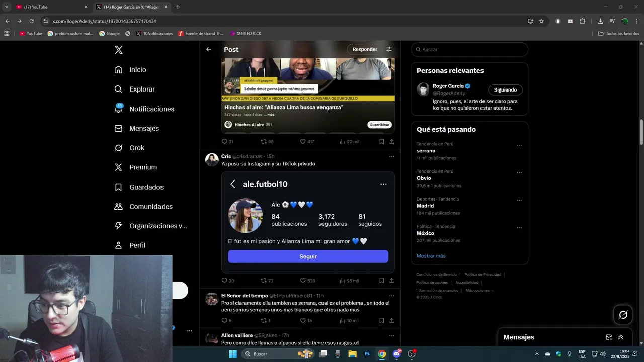Image resolution: width=644 pixels, height=362 pixels.
Task: Open more options on El Señor del tiempo post
Action: tap(392, 295)
